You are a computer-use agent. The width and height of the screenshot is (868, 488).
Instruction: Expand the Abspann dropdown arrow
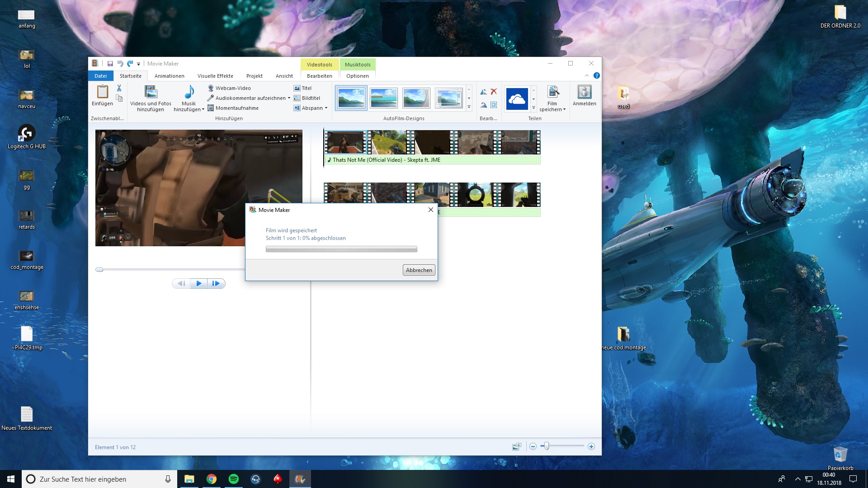point(326,108)
